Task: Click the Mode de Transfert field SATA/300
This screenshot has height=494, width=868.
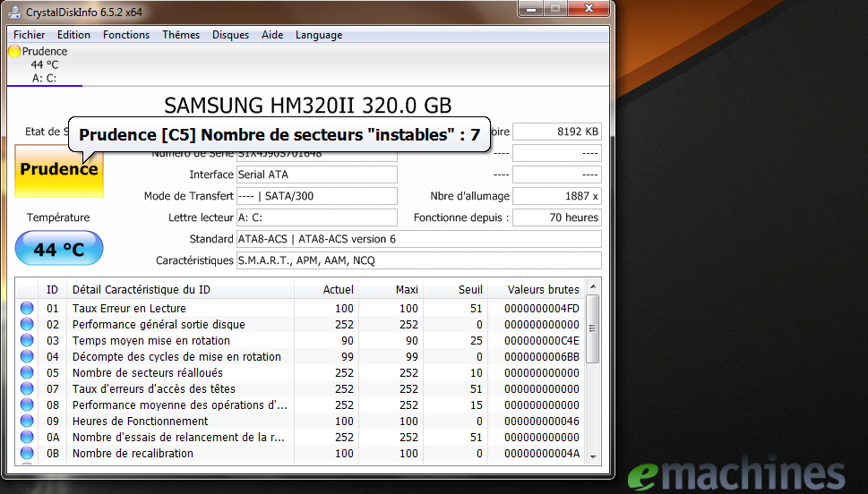Action: [x=316, y=196]
